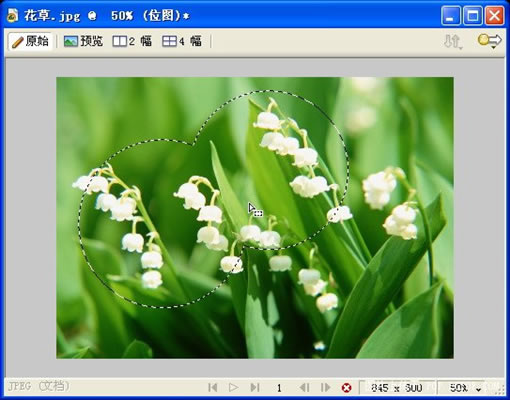
Task: Click the file management arrows icon
Action: click(x=453, y=42)
